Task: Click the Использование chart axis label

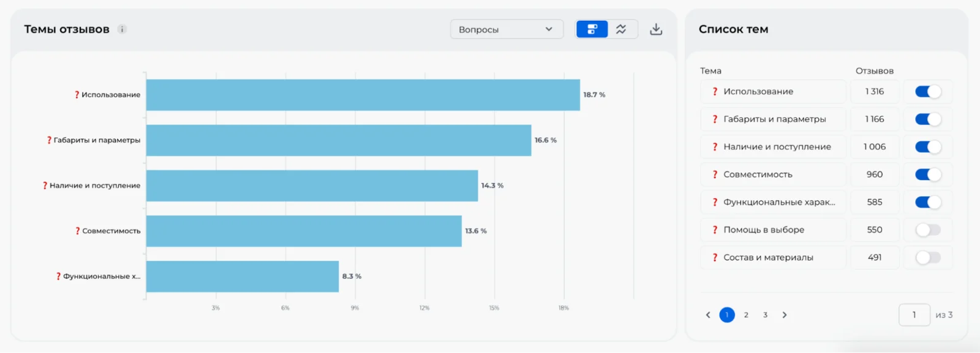Action: pyautogui.click(x=111, y=95)
